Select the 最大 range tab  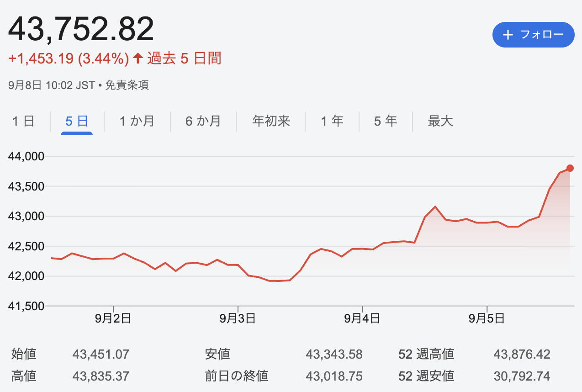point(440,121)
